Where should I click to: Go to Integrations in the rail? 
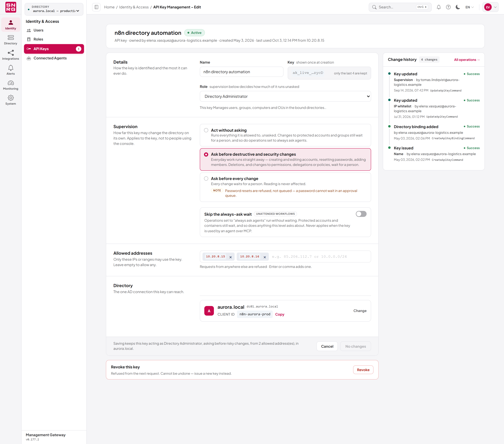(x=11, y=55)
